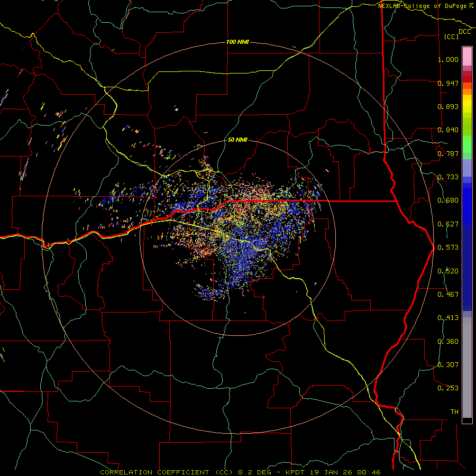The height and width of the screenshot is (476, 476).
Task: Click the 0.840 legend value
Action: coord(448,130)
